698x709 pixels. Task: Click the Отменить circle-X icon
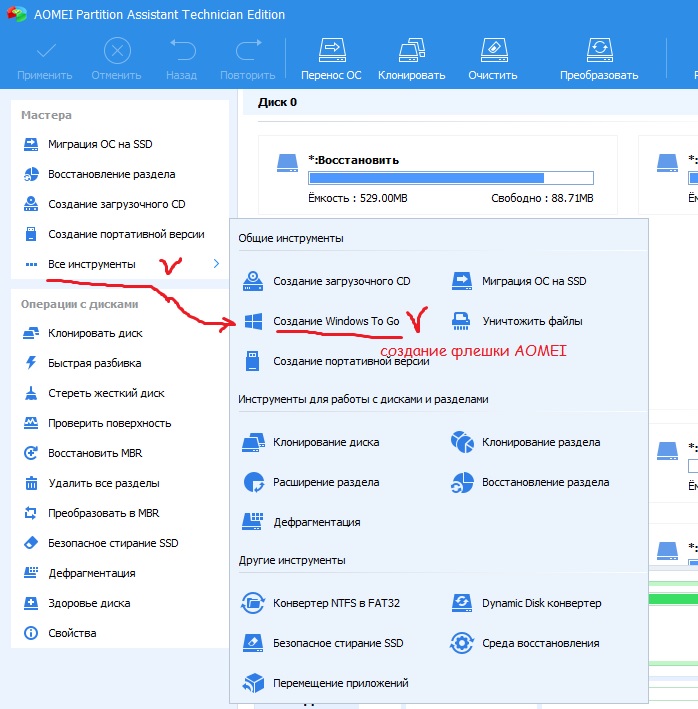(117, 51)
